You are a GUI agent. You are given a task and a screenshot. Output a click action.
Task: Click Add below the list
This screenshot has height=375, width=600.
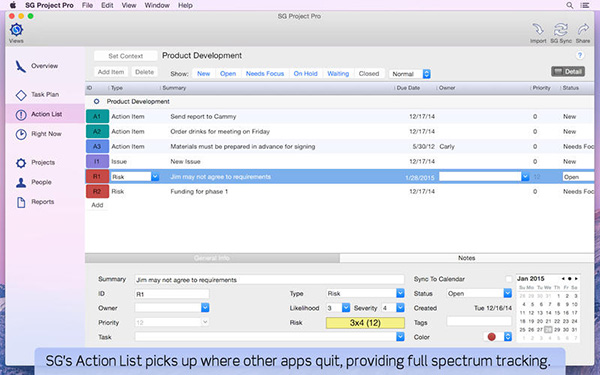97,205
